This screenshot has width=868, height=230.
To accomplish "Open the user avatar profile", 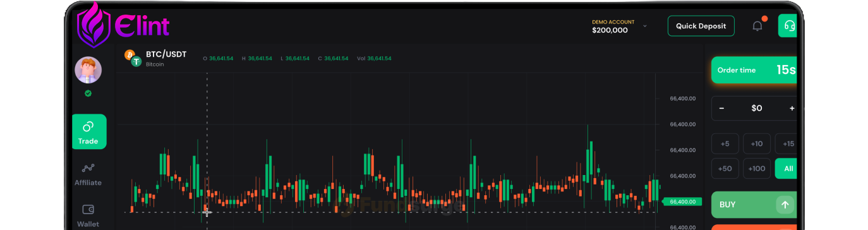I will pos(88,70).
